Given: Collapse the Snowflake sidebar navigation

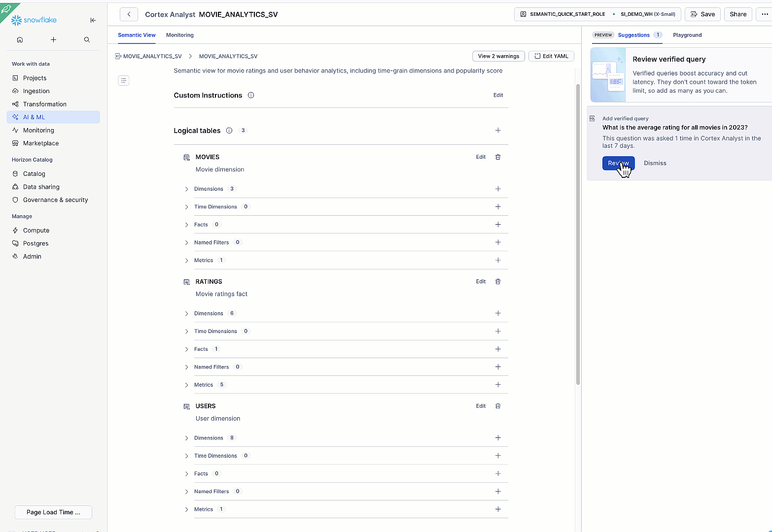Looking at the screenshot, I should 93,20.
